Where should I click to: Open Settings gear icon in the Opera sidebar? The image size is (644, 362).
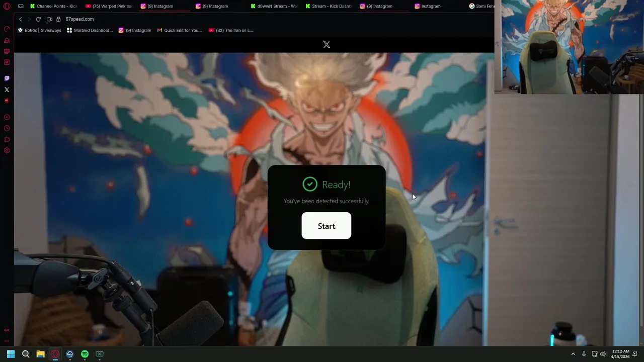click(x=7, y=150)
